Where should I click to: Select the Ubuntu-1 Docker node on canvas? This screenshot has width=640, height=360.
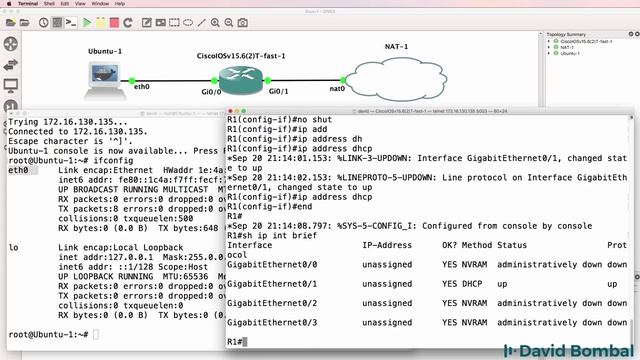click(x=105, y=80)
